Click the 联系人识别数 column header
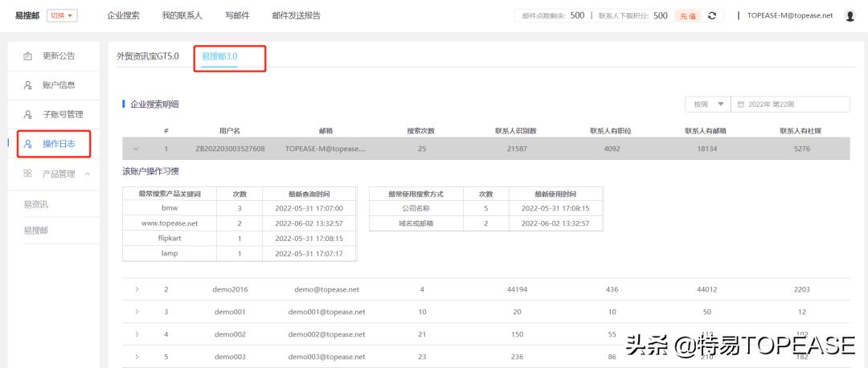Image resolution: width=868 pixels, height=368 pixels. tap(516, 131)
